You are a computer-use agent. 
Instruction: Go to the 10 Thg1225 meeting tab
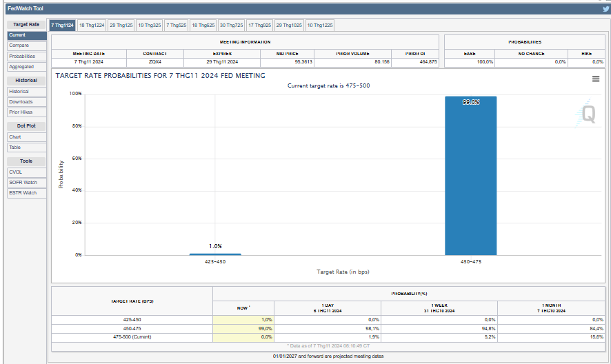point(320,25)
